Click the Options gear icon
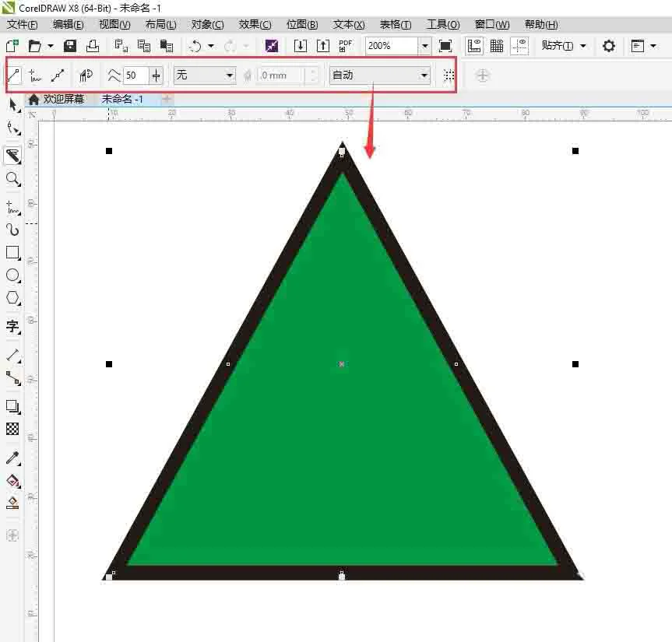This screenshot has width=672, height=642. (x=609, y=46)
